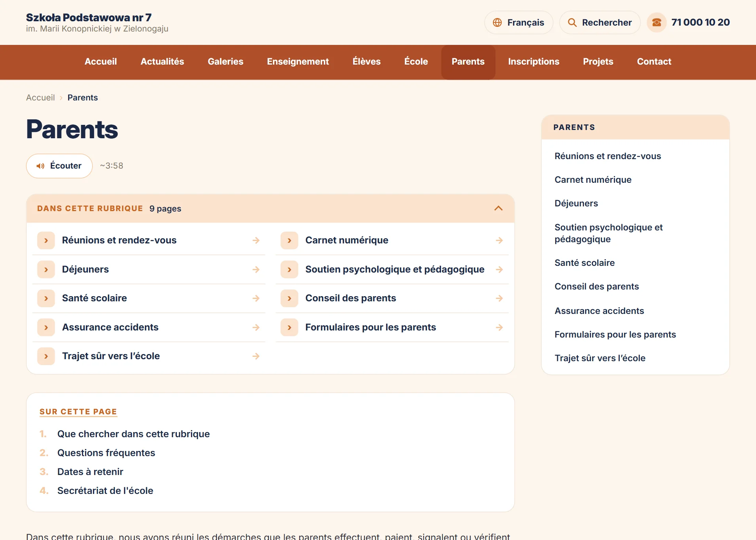Open the Français language selector
Screen dimensions: 756x540
coord(519,22)
